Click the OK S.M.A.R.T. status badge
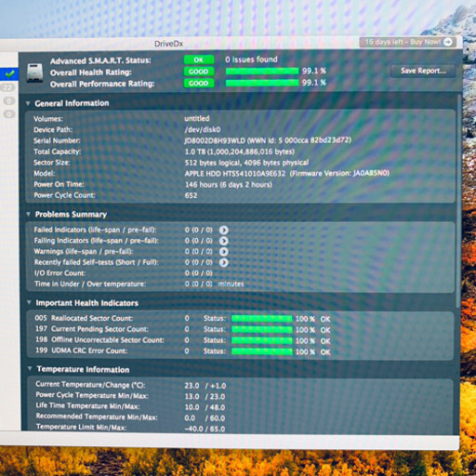476x476 pixels. click(x=199, y=59)
